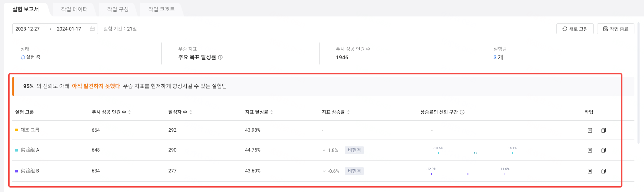Click the 새로 고침 button
644x192 pixels.
575,29
